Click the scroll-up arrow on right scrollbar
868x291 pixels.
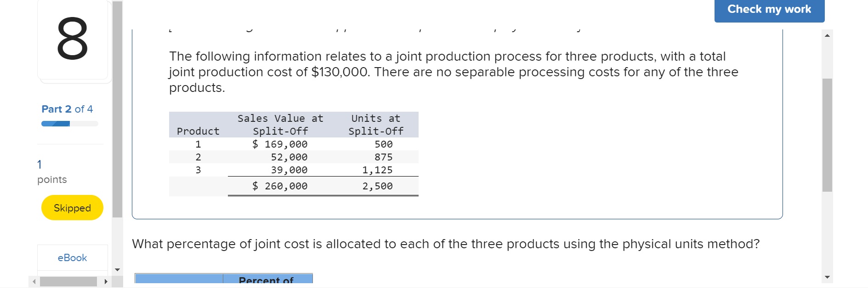pyautogui.click(x=827, y=34)
